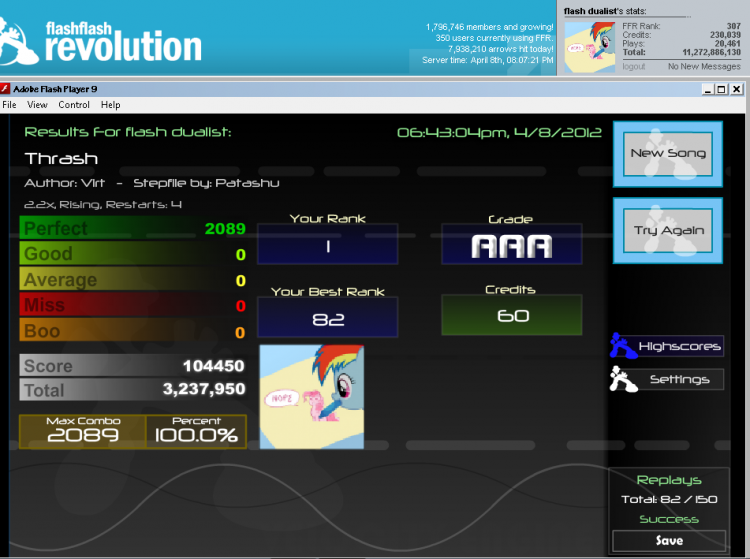Viewport: 750px width, 559px height.
Task: Click the Boo judgment row
Action: [133, 331]
